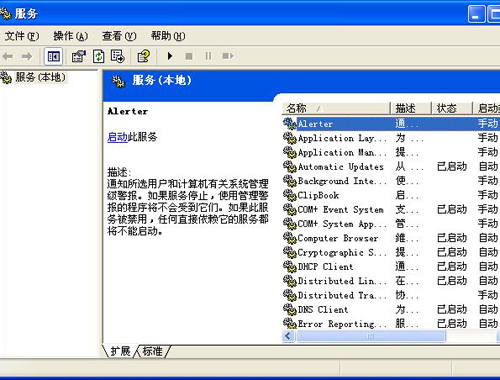The height and width of the screenshot is (380, 500).
Task: Switch to the 扩展 tab
Action: tap(120, 351)
